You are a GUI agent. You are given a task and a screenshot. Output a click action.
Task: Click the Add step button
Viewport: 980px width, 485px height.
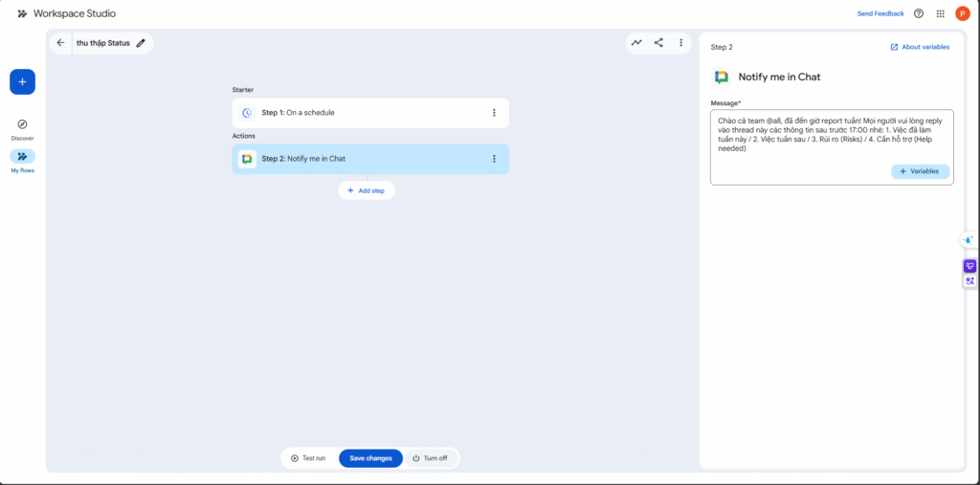(367, 190)
